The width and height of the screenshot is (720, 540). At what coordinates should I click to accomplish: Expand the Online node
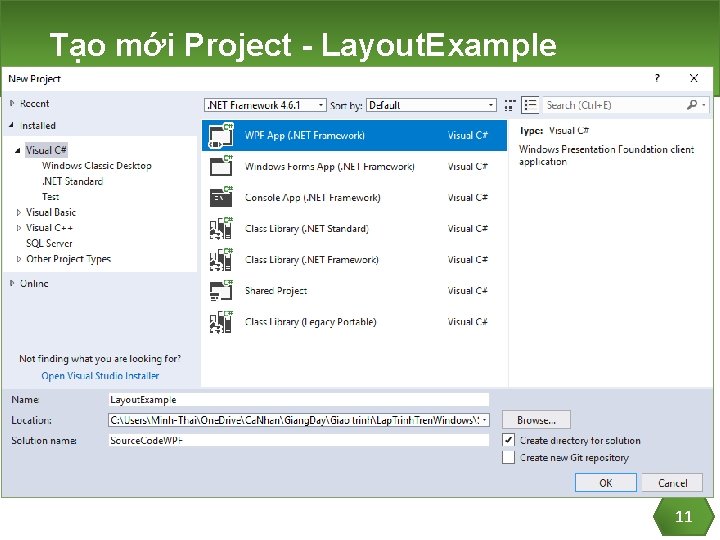[x=12, y=283]
